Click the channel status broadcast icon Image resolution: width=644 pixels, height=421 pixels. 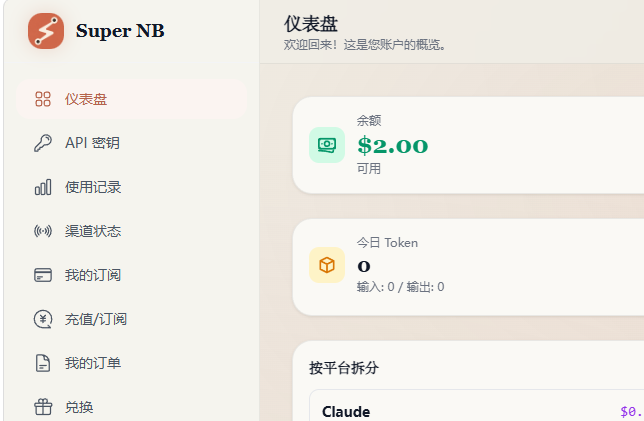coord(43,231)
